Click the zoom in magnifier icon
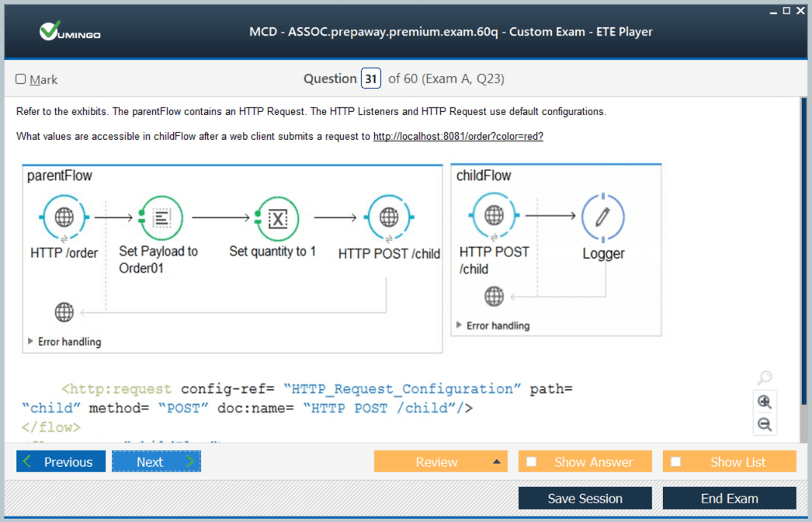Screen dimensions: 812x522 click(x=765, y=402)
